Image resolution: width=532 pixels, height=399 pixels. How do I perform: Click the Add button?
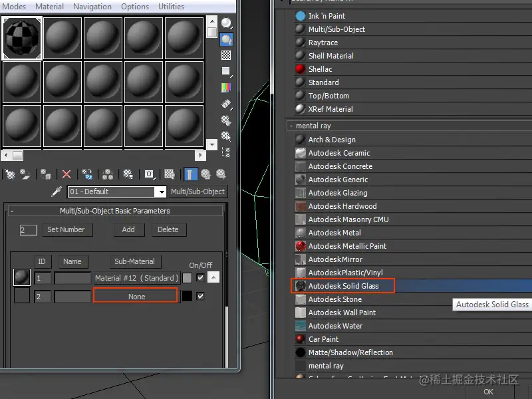(128, 229)
